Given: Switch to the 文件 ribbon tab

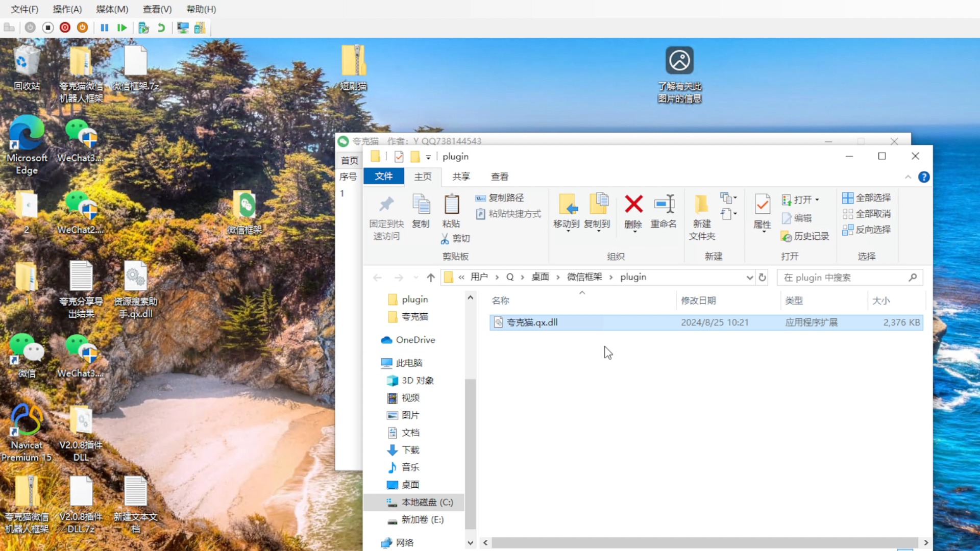Looking at the screenshot, I should [383, 176].
